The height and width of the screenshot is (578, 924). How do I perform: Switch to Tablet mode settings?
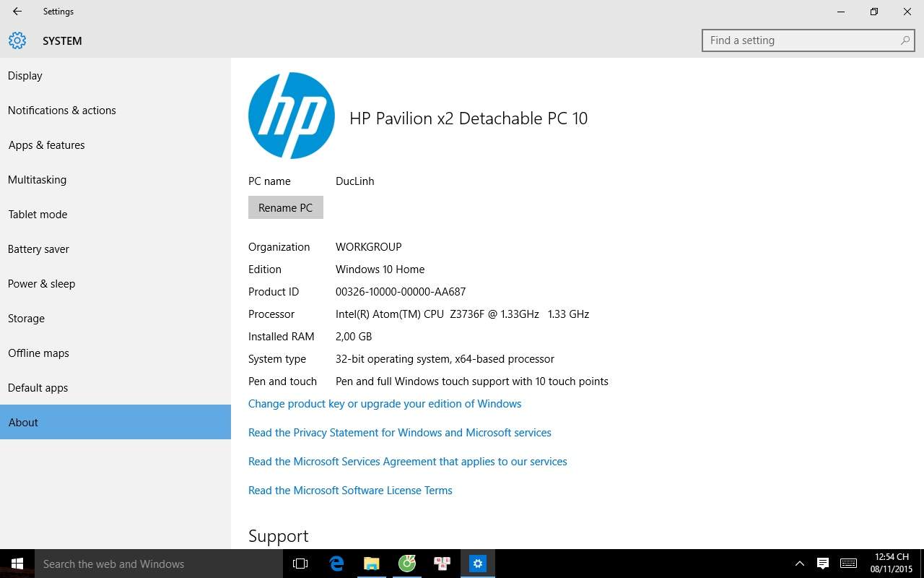[x=115, y=215]
